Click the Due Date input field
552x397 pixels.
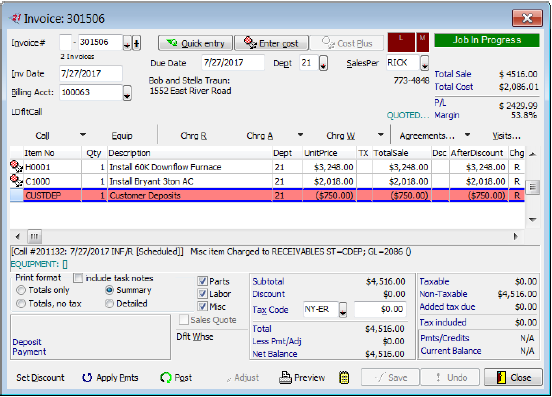click(x=233, y=63)
